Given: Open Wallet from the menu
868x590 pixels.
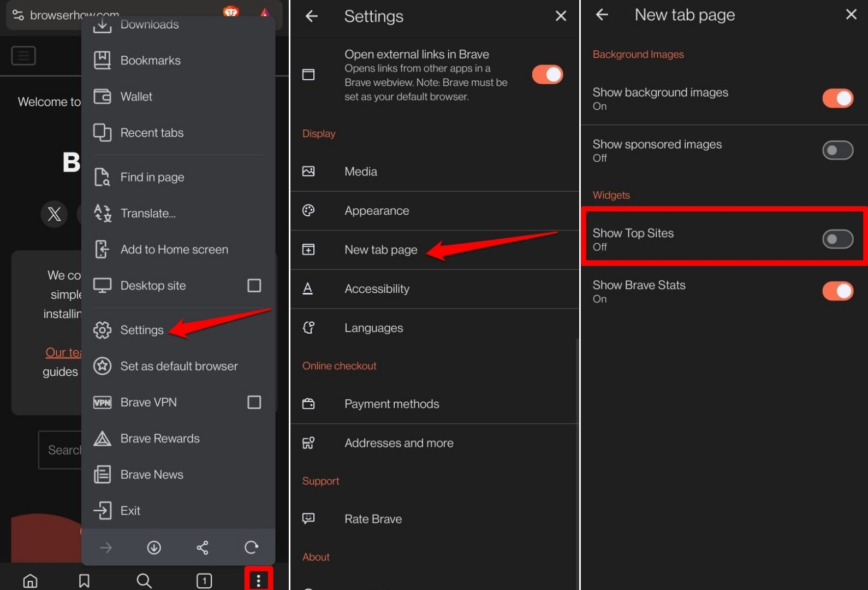Looking at the screenshot, I should click(179, 96).
